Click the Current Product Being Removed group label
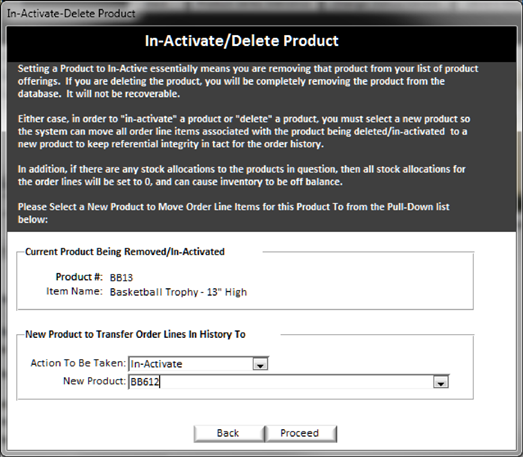Image resolution: width=523 pixels, height=457 pixels. 125,252
